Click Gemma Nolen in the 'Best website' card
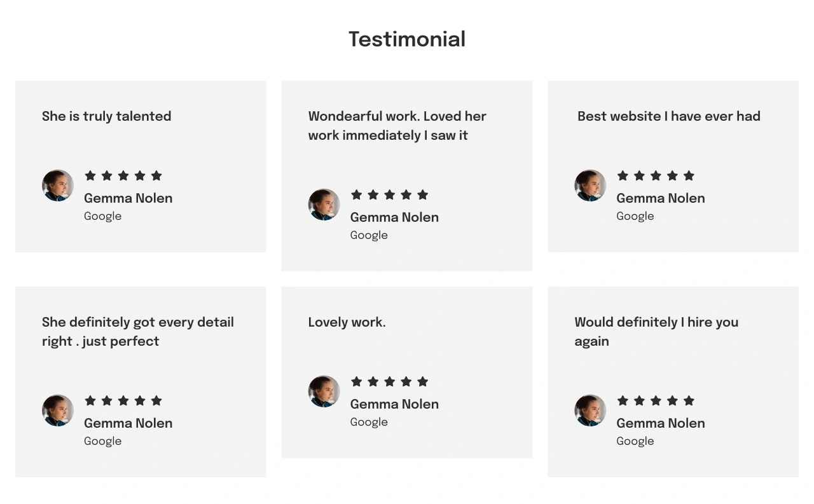The width and height of the screenshot is (814, 504). (x=661, y=198)
